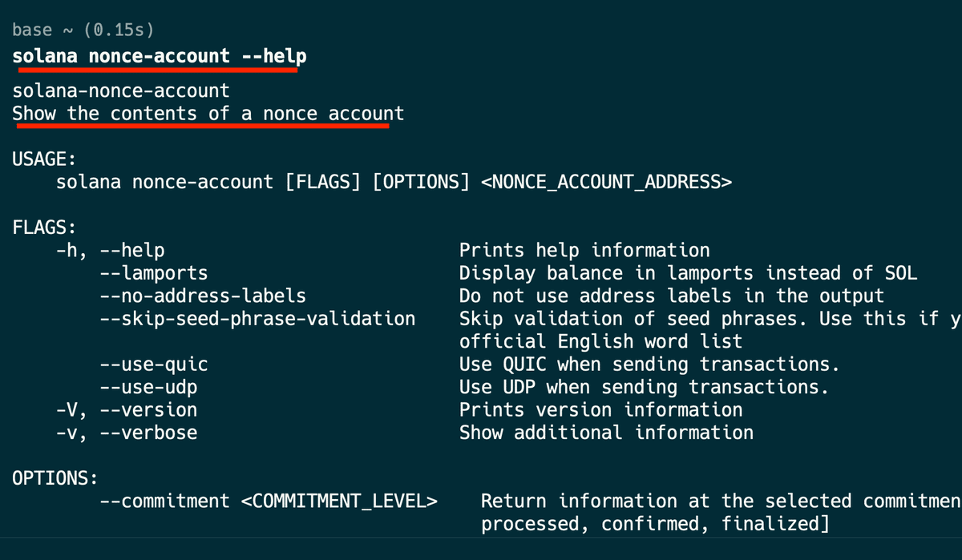The height and width of the screenshot is (560, 962).
Task: Click the OPTIONS: section heading
Action: click(x=55, y=478)
